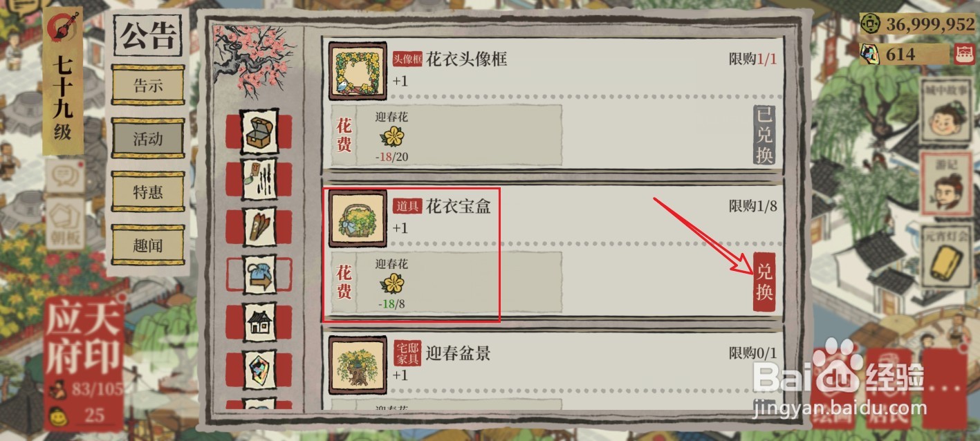980x441 pixels.
Task: Select the house sidebar icon
Action: [259, 322]
